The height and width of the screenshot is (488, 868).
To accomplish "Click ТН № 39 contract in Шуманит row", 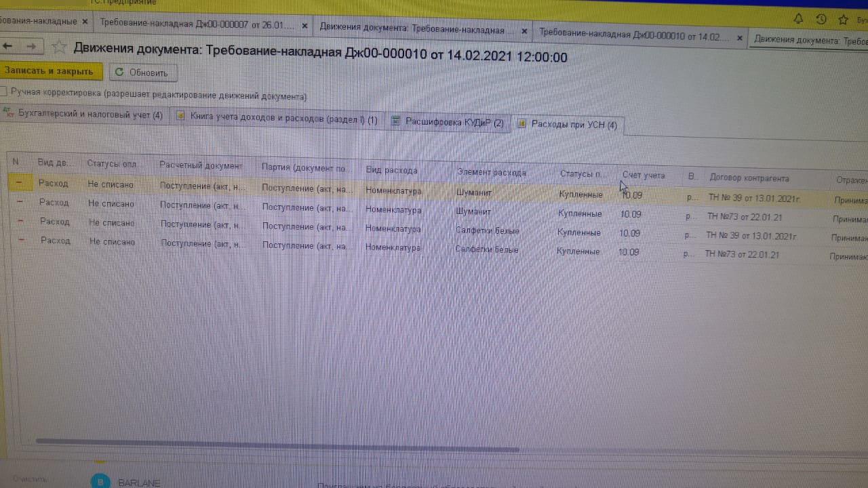I will click(x=756, y=198).
